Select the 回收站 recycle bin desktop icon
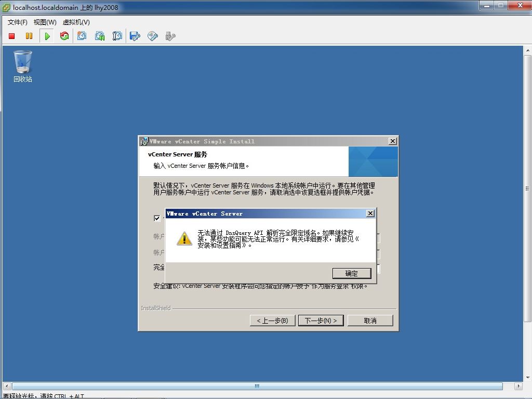 tap(23, 66)
